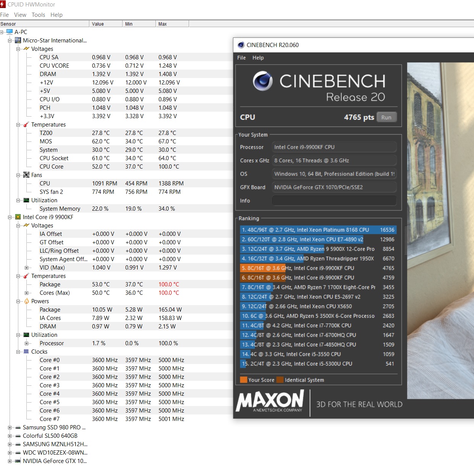Screen dimensions: 474x476
Task: Select ranking row 5 with score 4765
Action: (x=318, y=268)
